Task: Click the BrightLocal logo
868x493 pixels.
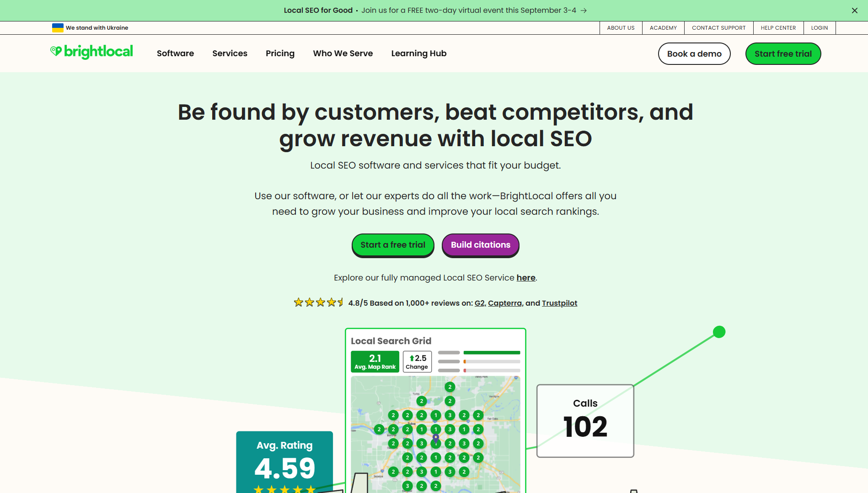Action: pos(91,52)
